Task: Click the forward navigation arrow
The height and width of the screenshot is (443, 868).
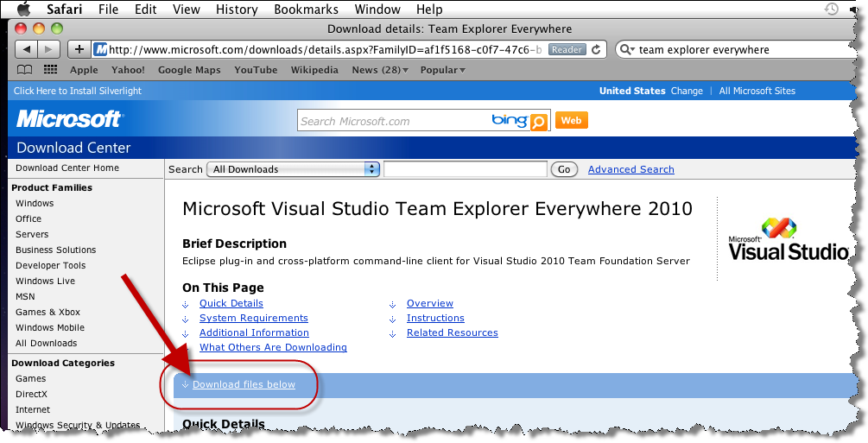Action: coord(48,49)
